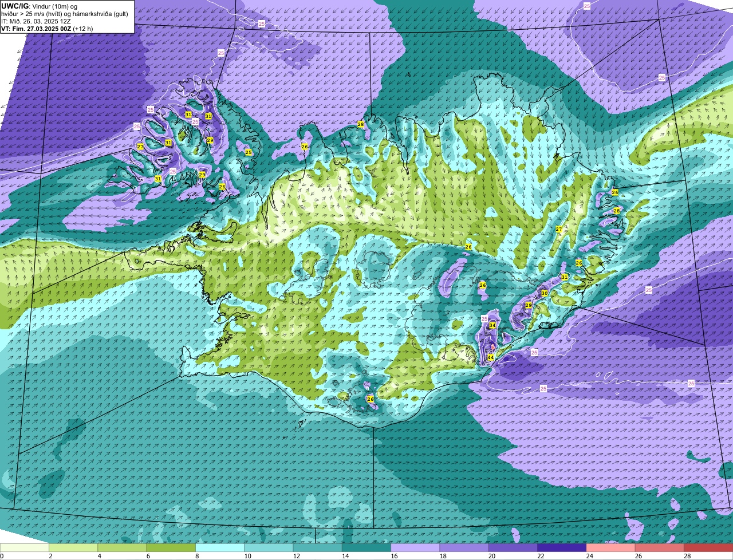Click the 24–26 m/s pink legend swatch

pos(611,548)
